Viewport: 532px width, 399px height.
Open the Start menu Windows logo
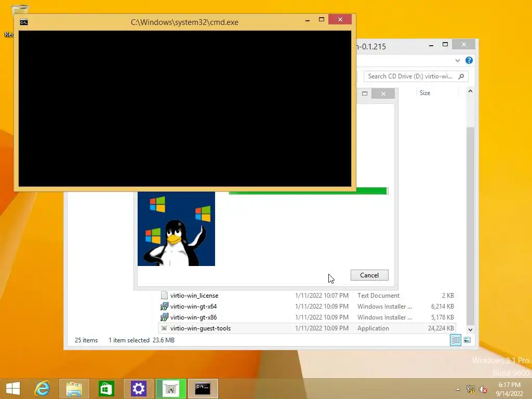[x=13, y=389]
